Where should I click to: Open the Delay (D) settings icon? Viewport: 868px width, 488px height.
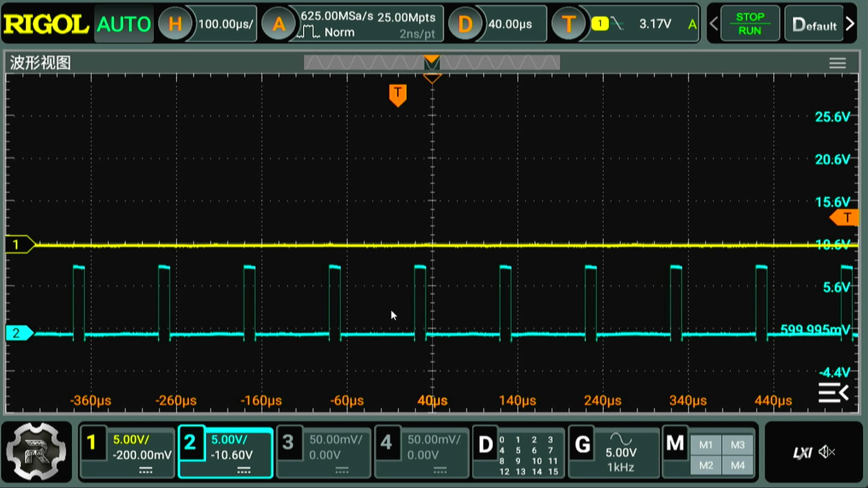click(x=464, y=24)
